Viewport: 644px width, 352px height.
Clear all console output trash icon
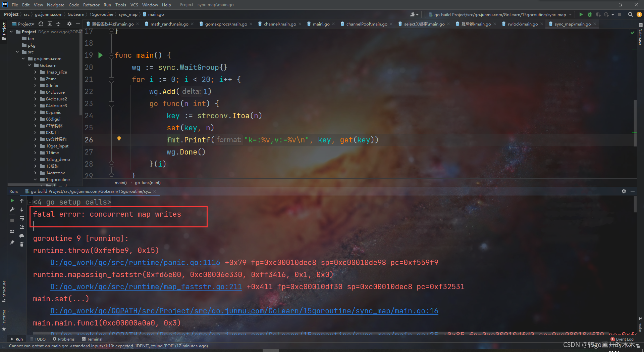point(22,245)
